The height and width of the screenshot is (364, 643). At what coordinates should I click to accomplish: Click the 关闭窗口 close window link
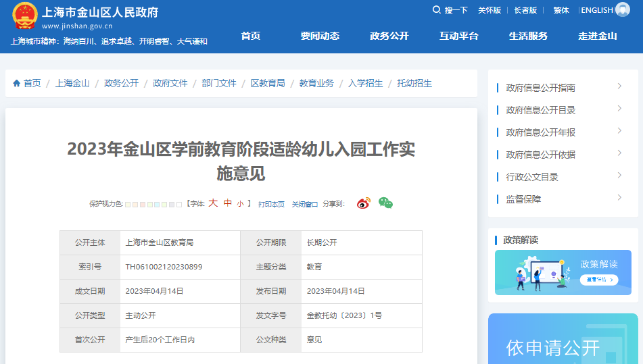point(305,204)
